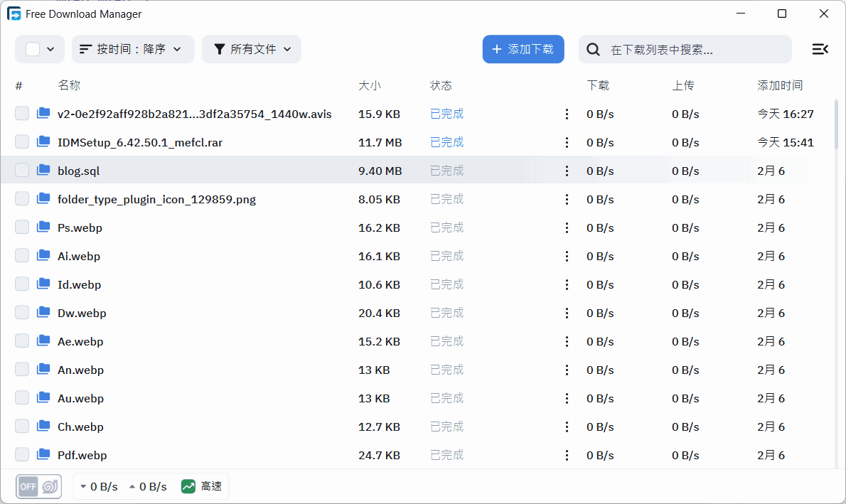Open the hamburger main menu icon
The width and height of the screenshot is (846, 504).
pyautogui.click(x=820, y=49)
